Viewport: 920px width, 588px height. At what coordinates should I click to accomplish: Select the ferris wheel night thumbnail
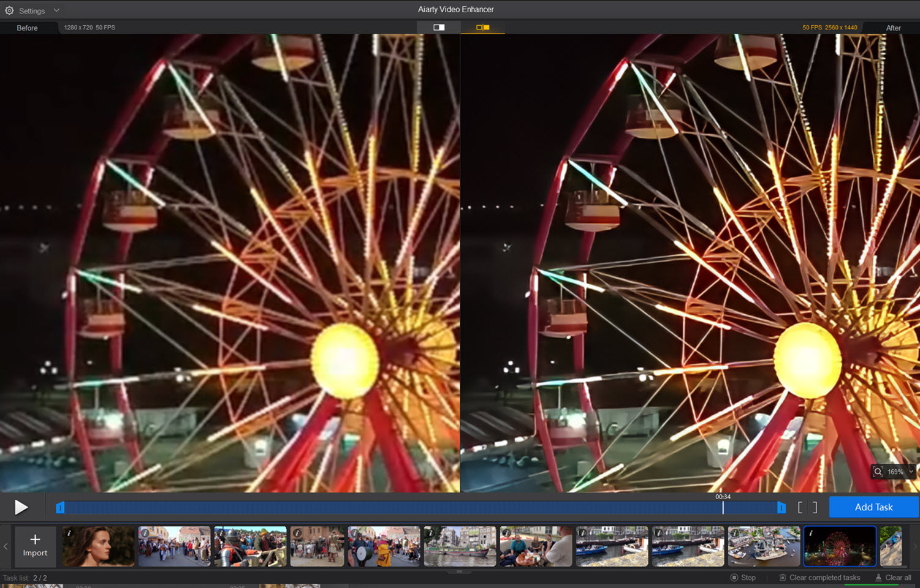coord(840,546)
